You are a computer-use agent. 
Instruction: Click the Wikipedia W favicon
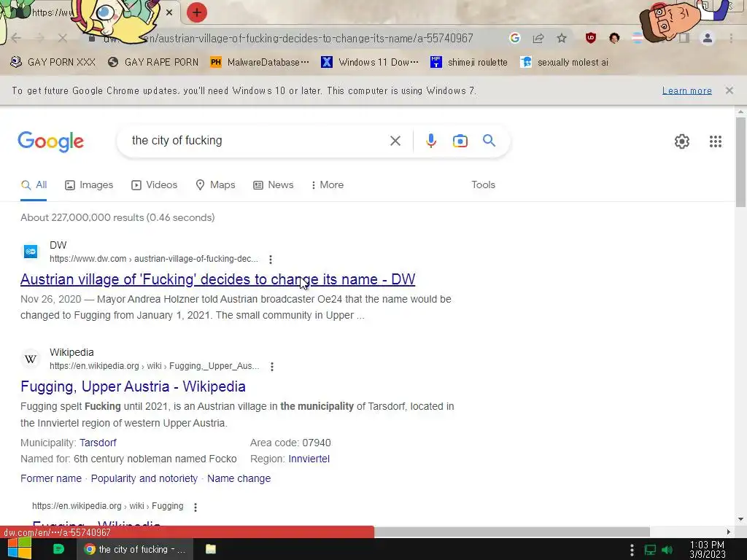(31, 359)
